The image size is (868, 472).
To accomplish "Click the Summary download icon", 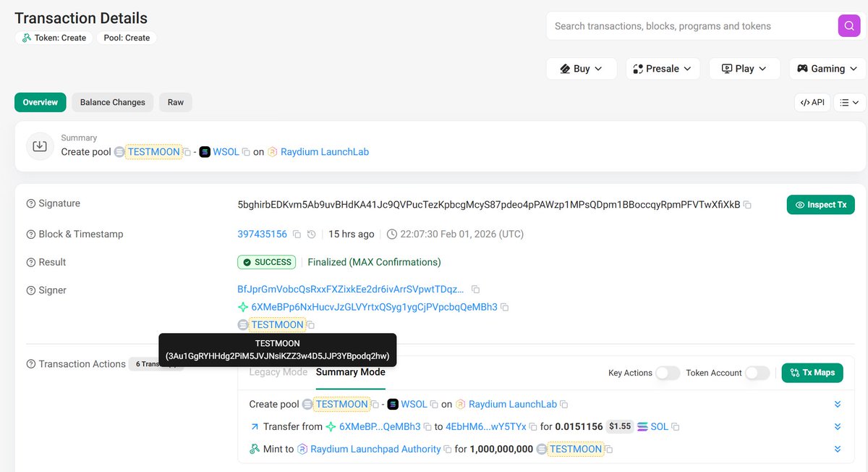I will (40, 146).
